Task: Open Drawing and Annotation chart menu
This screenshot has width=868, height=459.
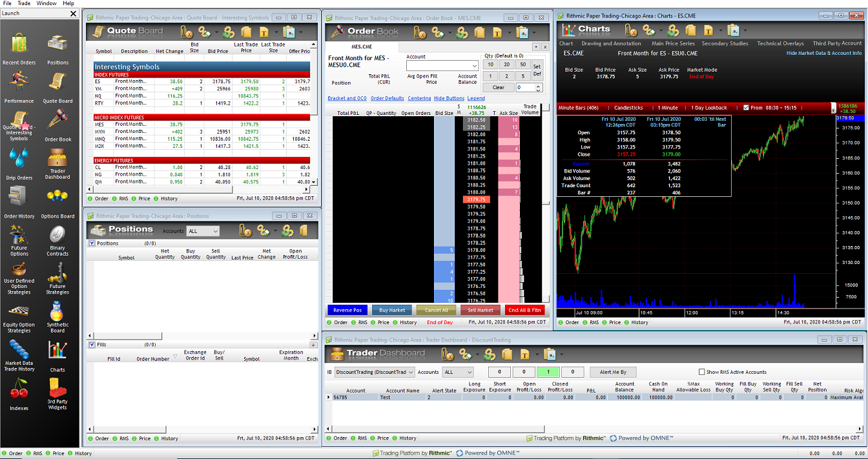Action: (611, 43)
